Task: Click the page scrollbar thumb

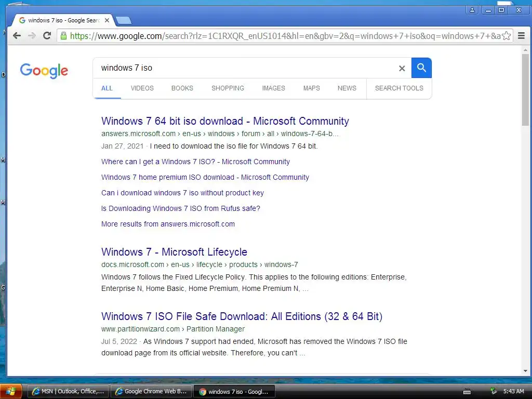Action: 525,89
